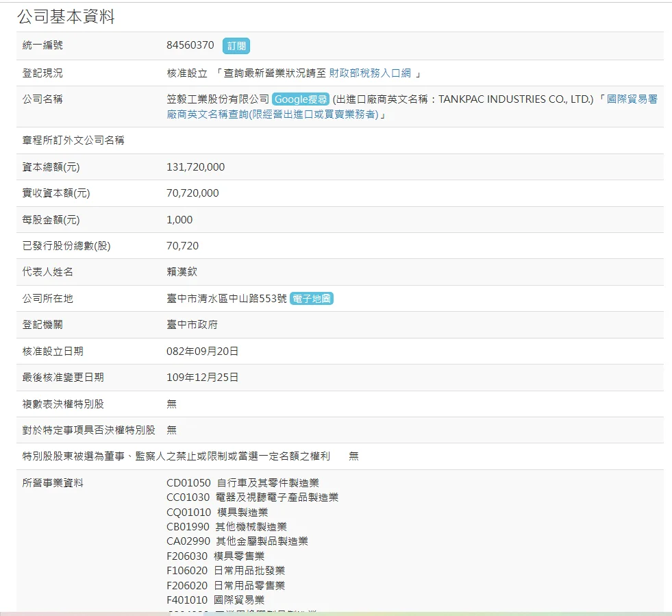Open the 電子地圖 map button

point(312,299)
